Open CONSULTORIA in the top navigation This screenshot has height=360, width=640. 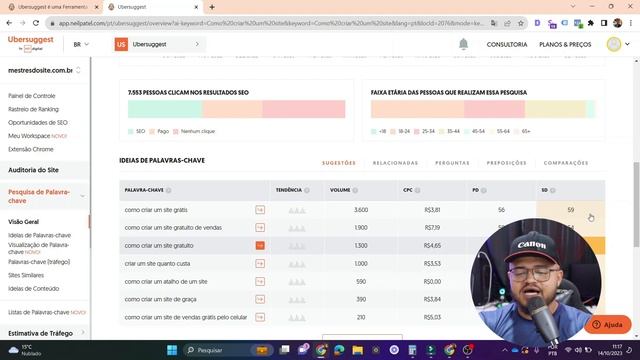[507, 44]
